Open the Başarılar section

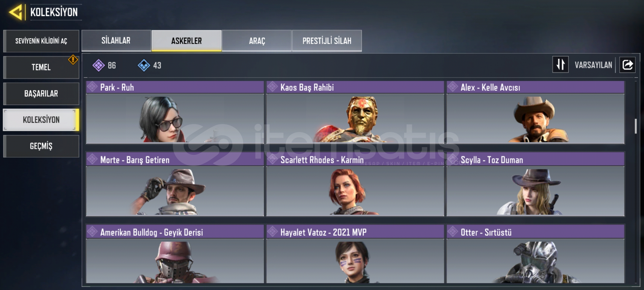pos(41,93)
